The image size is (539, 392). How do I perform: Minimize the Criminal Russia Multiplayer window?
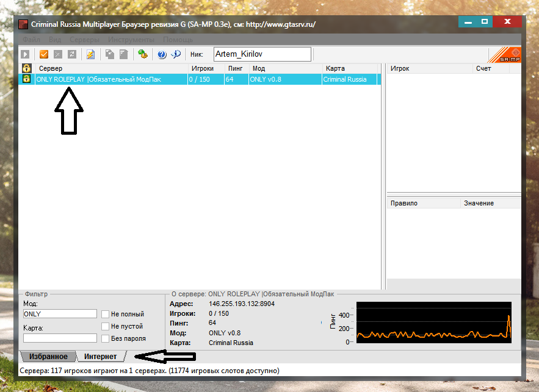(x=468, y=21)
